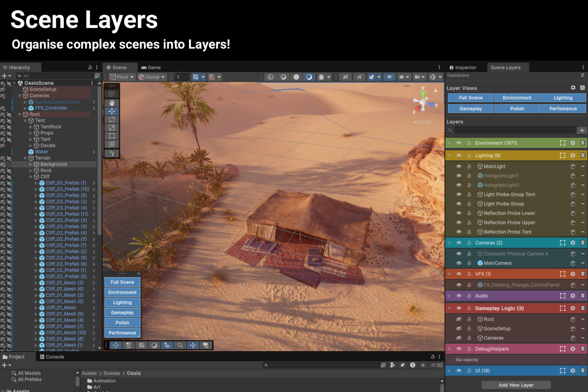
Task: Add a layer with the plus icon
Action: point(582,130)
